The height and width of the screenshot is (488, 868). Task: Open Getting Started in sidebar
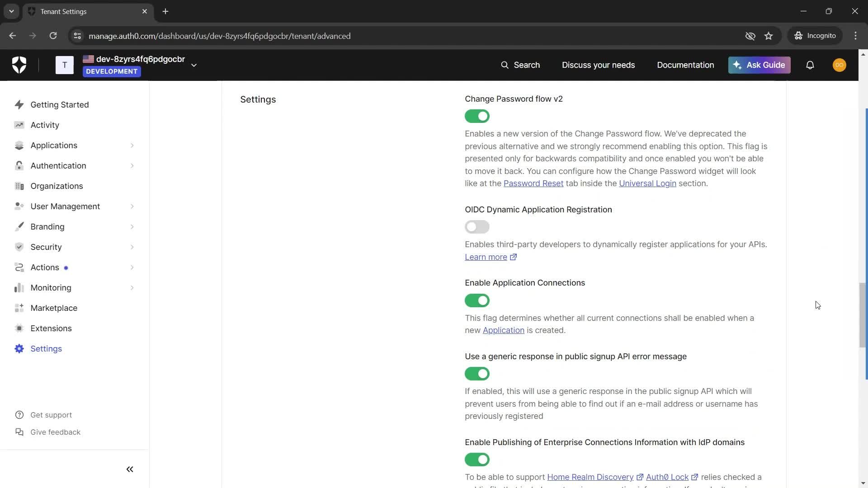click(60, 105)
